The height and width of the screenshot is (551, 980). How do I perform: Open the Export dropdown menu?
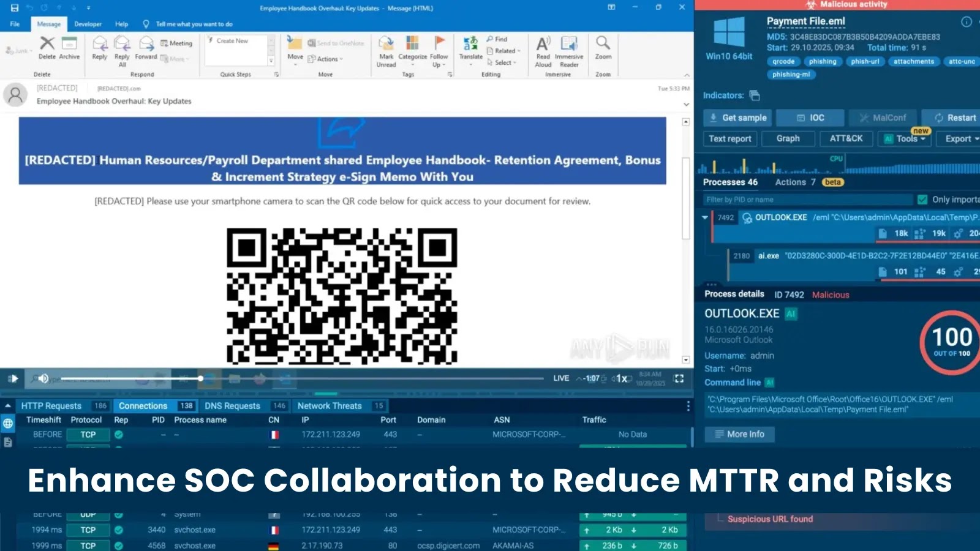click(961, 139)
